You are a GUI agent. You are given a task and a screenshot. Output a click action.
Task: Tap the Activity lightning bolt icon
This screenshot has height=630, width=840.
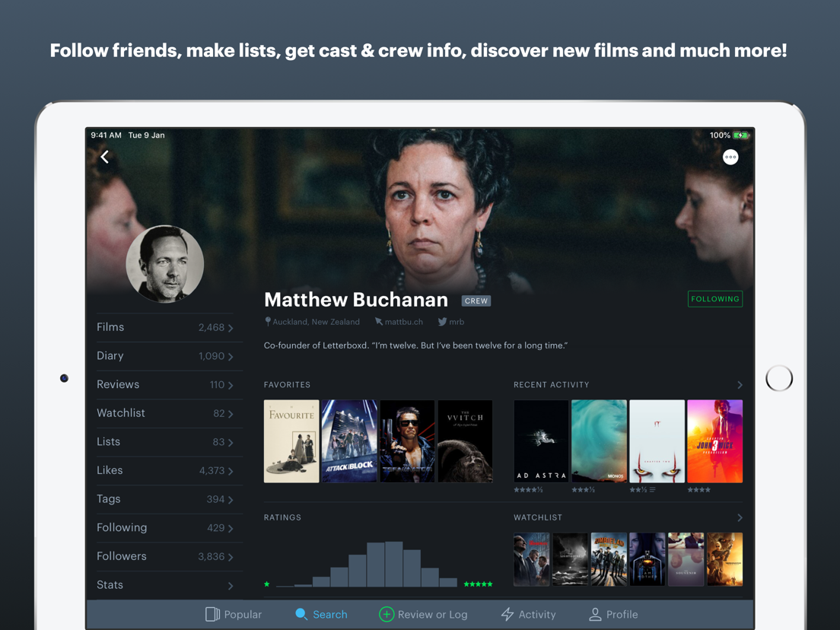coord(508,614)
